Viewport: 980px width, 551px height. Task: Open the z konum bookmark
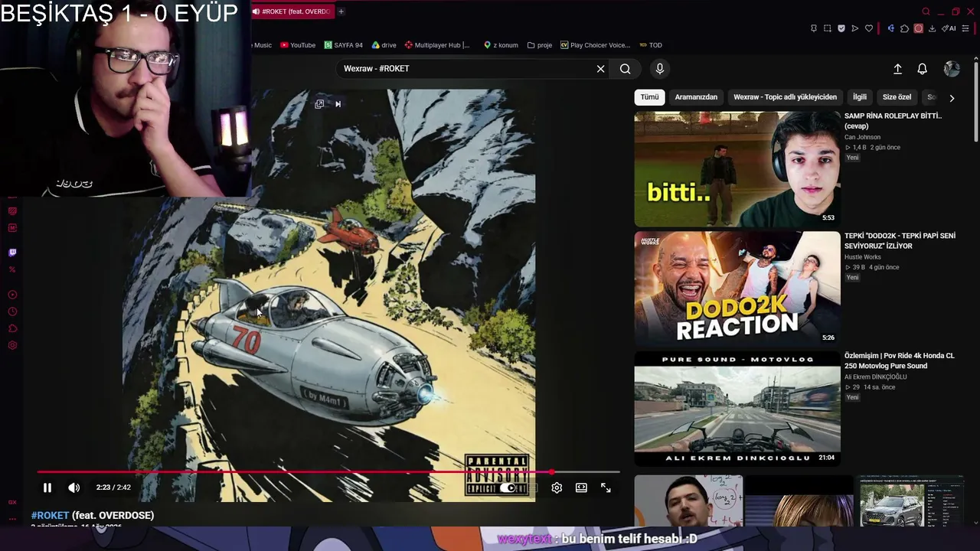pyautogui.click(x=501, y=45)
